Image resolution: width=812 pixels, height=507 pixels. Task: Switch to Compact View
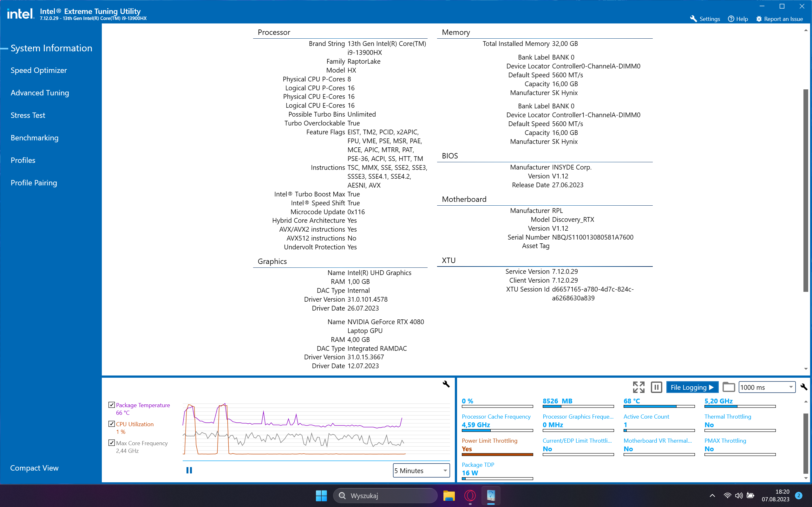coord(34,468)
